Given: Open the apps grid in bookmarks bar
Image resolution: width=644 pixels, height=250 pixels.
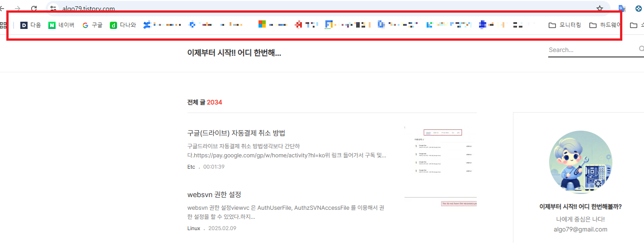Looking at the screenshot, I should click(x=3, y=25).
